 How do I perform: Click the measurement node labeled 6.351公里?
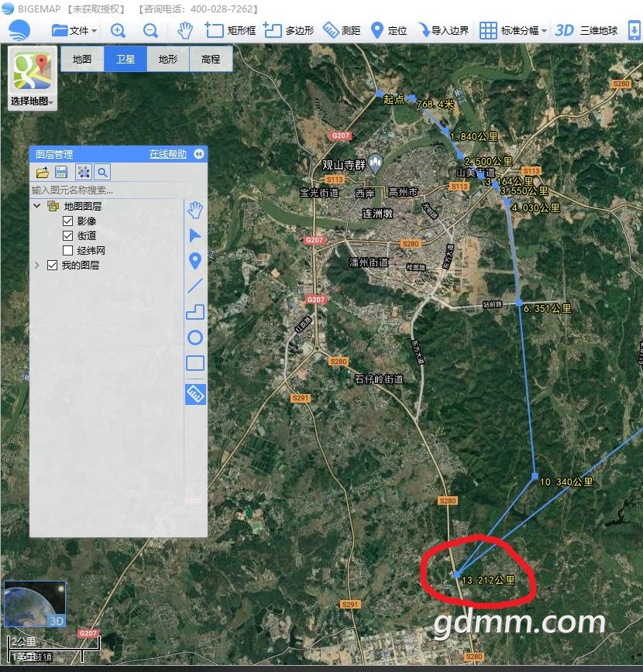(x=519, y=303)
